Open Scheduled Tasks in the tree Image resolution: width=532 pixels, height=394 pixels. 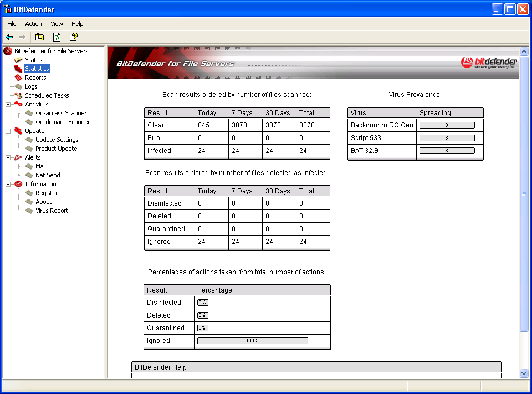(x=47, y=95)
